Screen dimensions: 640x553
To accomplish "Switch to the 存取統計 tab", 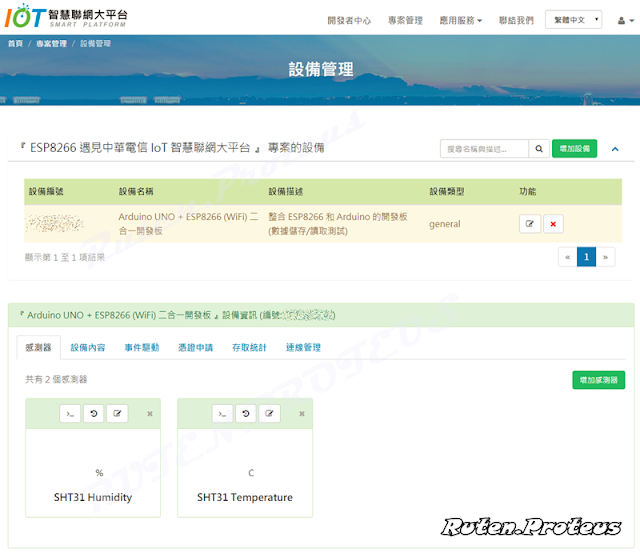I will click(x=249, y=347).
